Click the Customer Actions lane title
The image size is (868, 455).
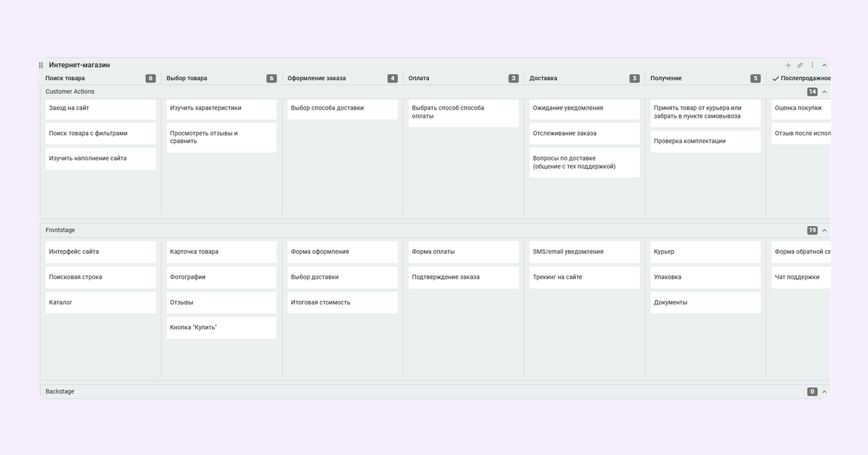[70, 92]
